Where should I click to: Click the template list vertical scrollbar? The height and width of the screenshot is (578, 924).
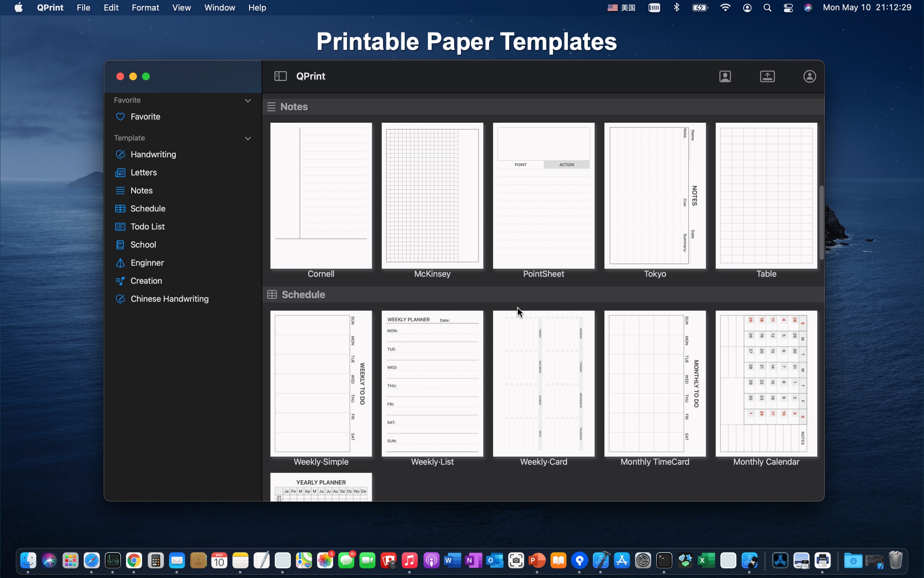click(x=821, y=223)
